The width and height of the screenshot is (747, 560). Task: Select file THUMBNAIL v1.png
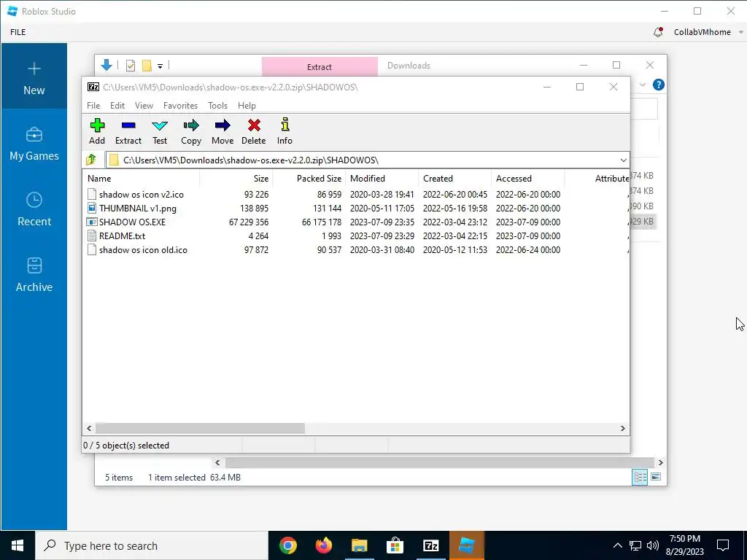tap(138, 208)
